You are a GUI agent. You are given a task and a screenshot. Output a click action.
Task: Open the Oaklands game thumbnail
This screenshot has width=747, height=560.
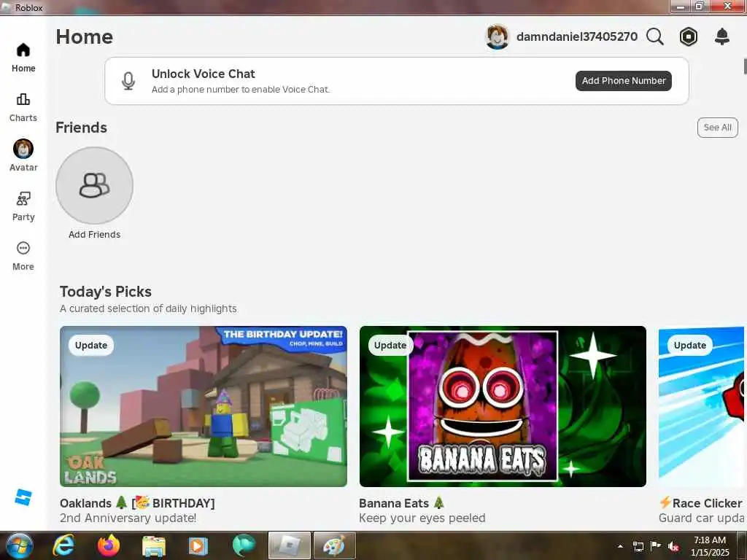click(x=204, y=406)
